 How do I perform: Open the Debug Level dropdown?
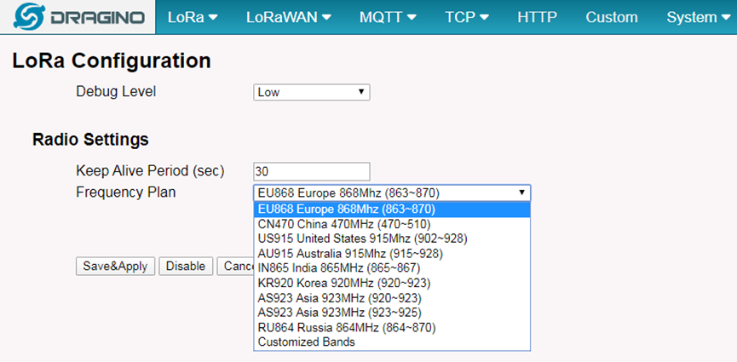312,92
